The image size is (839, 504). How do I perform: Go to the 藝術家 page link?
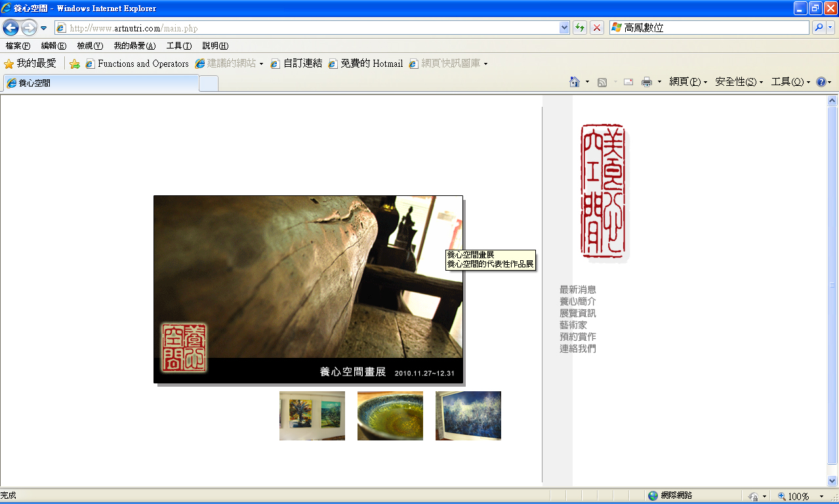click(x=573, y=325)
